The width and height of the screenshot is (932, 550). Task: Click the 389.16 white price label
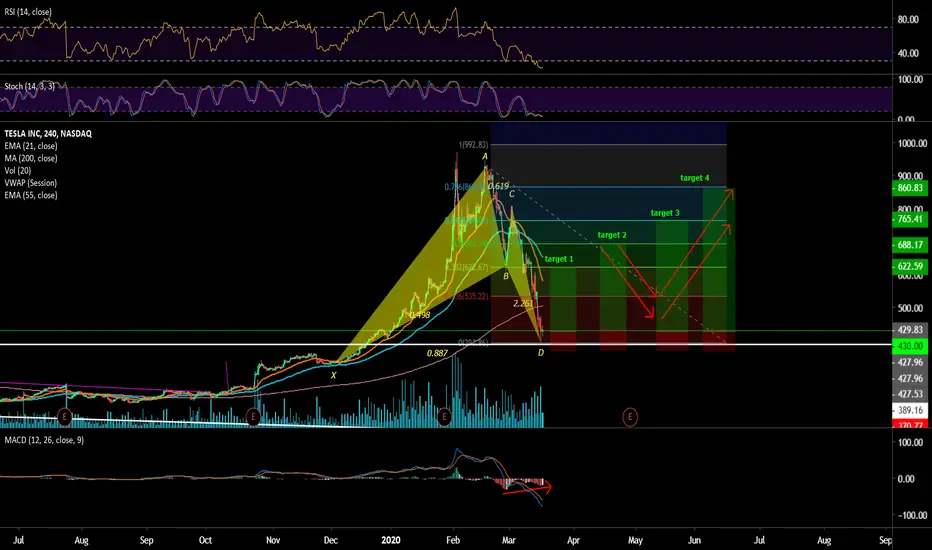click(x=910, y=410)
